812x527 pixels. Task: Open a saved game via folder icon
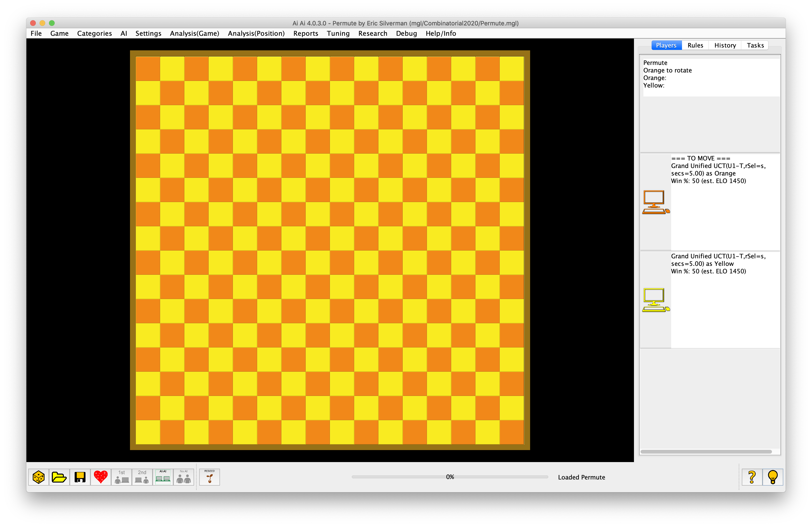click(59, 477)
